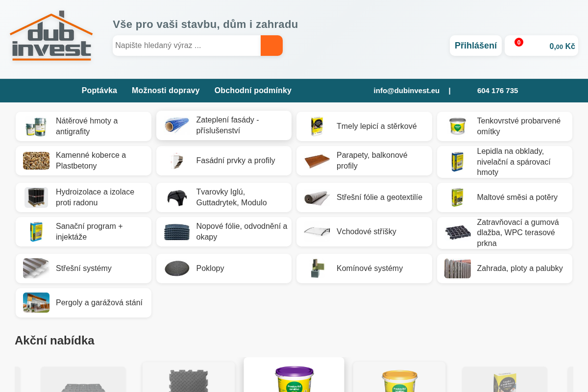Click the profile icon for Fasádní prvky
The height and width of the screenshot is (392, 588).
(177, 161)
